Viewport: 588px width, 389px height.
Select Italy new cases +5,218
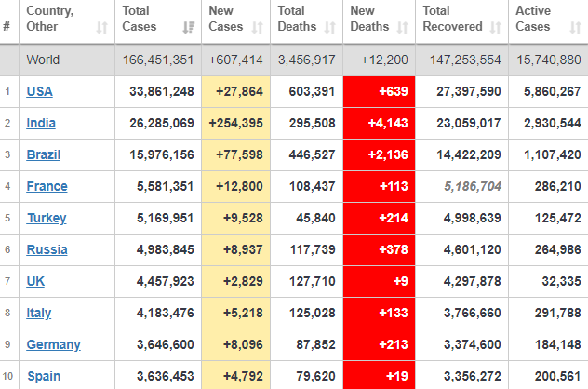click(x=243, y=313)
